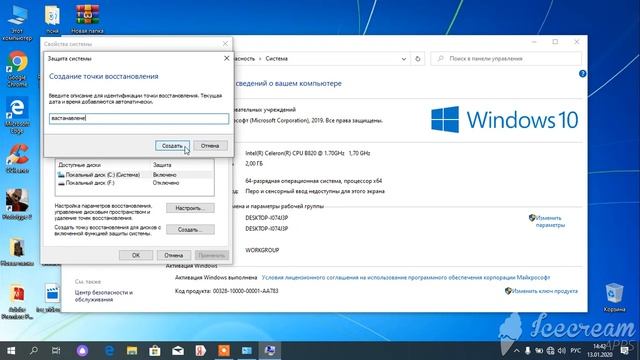Click the blue help question mark icon

tap(582, 74)
